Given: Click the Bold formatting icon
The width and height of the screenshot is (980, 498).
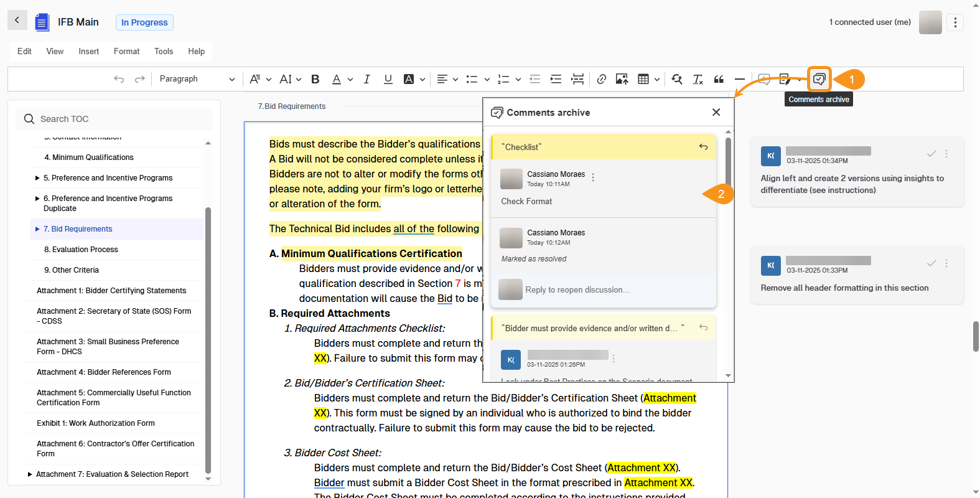Looking at the screenshot, I should (315, 79).
